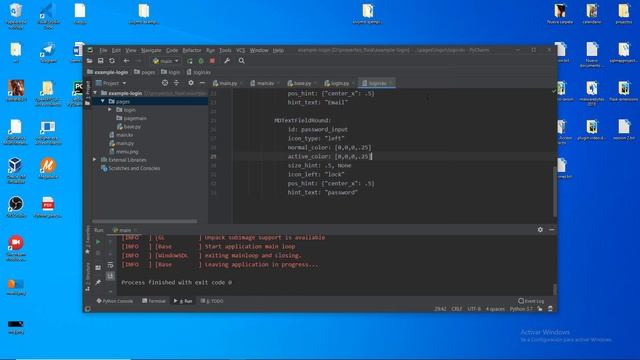Click the red Stop icon in main toolbar

(212, 61)
